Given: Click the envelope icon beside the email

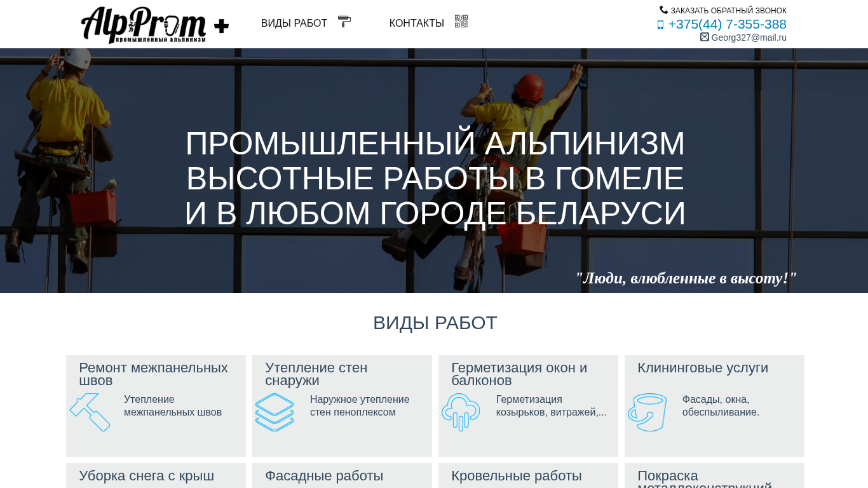Looking at the screenshot, I should click(705, 37).
